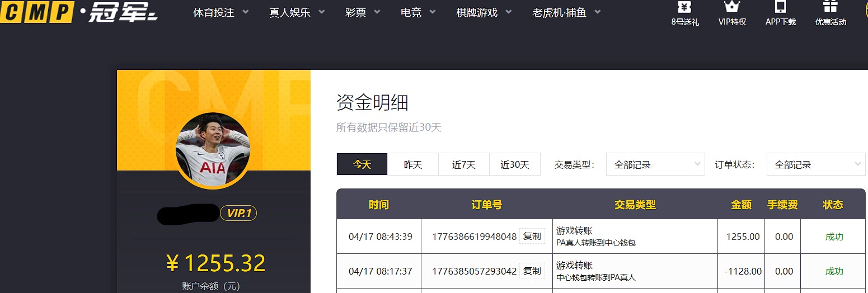Select the 今天 date tab
This screenshot has width=868, height=293.
tap(362, 164)
